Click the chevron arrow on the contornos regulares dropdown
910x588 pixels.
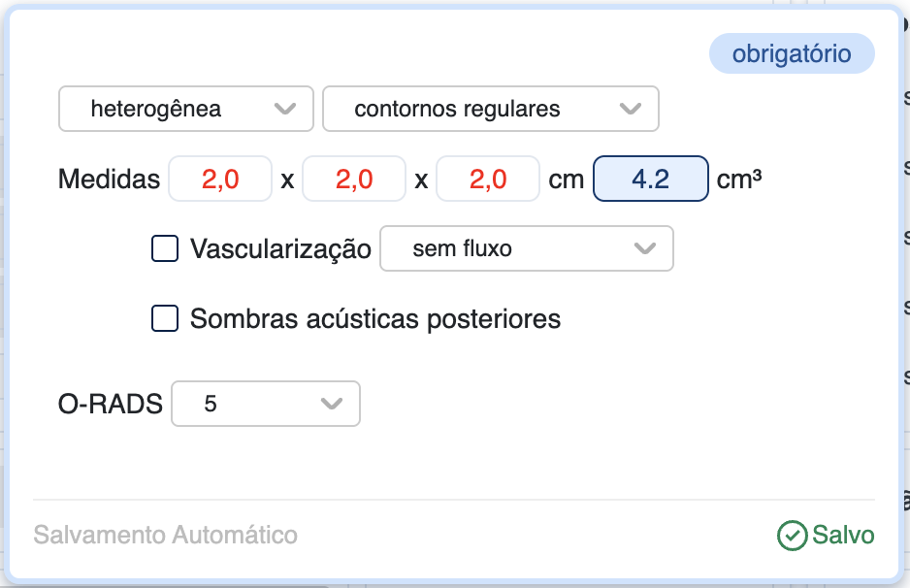pos(631,109)
